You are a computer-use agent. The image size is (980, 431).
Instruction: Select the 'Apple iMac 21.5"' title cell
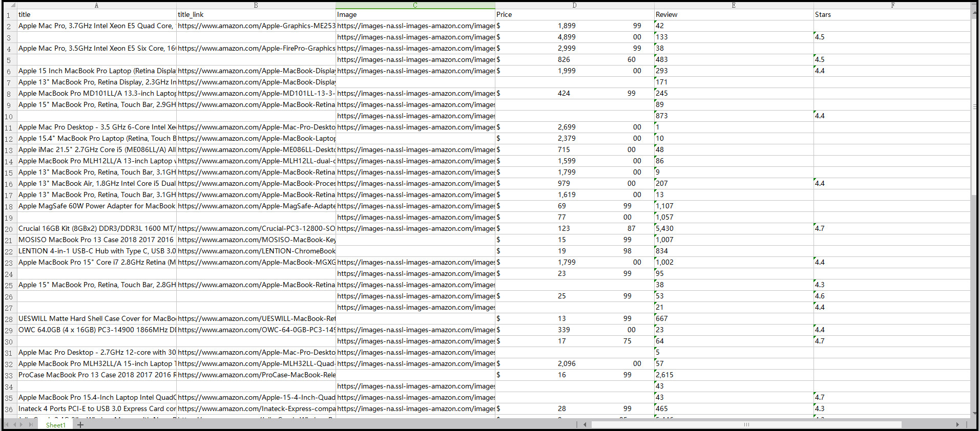coord(96,150)
